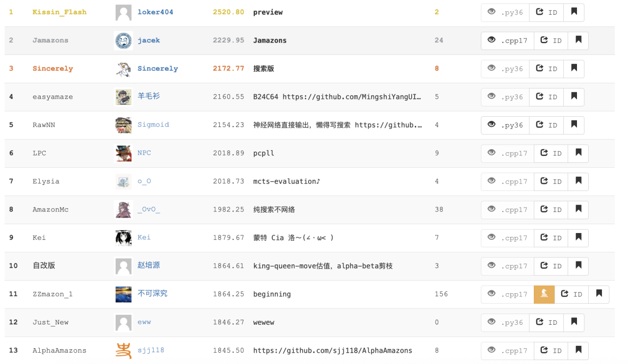This screenshot has height=364, width=628.
Task: Show the .py36 source of RawNN
Action: click(x=505, y=125)
